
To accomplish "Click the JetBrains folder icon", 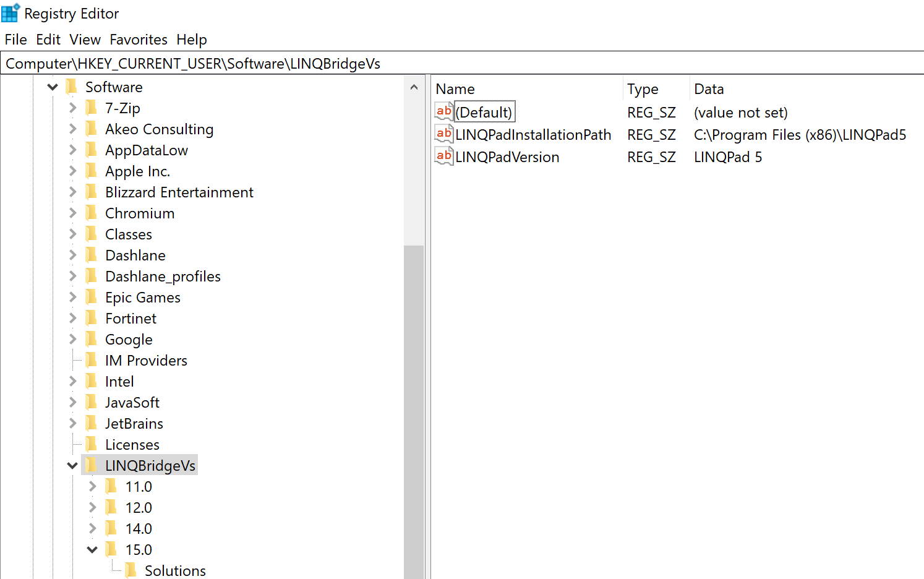I will point(91,423).
